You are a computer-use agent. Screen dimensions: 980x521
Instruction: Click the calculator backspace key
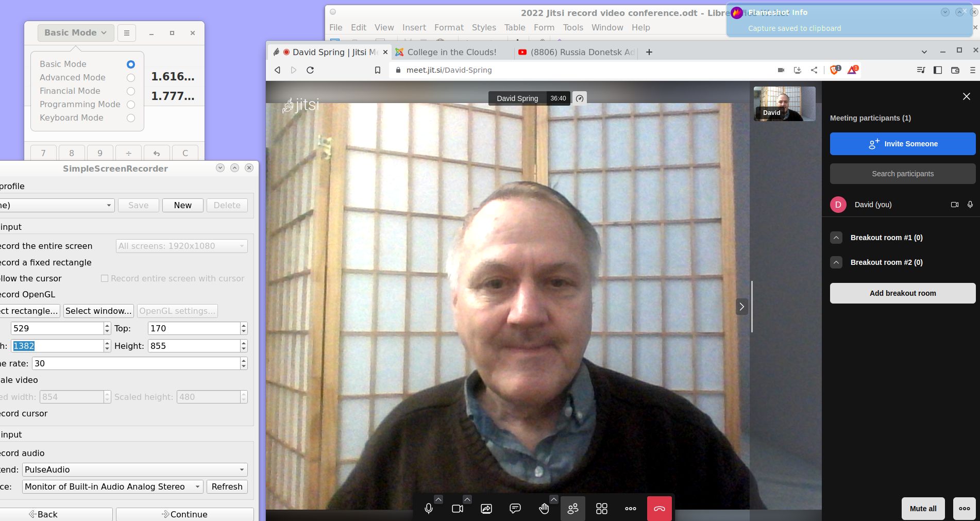pyautogui.click(x=157, y=153)
